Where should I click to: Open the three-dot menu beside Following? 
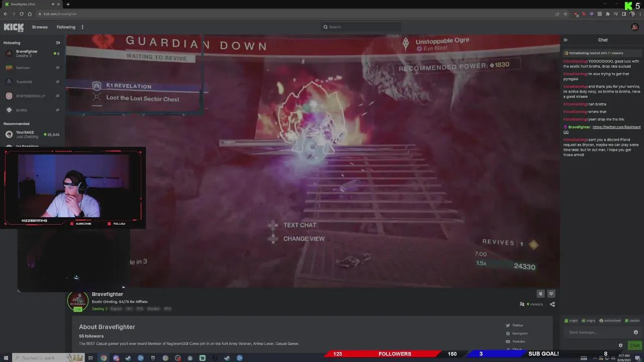tap(83, 27)
